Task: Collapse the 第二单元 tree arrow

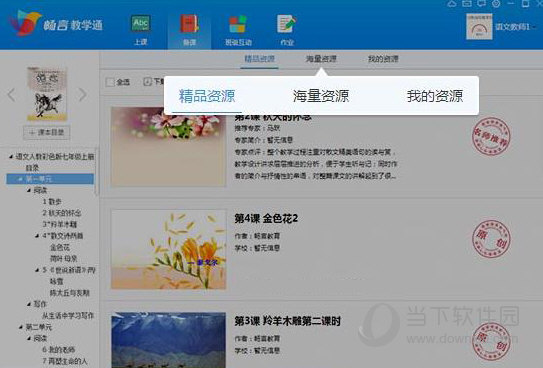Action: click(21, 327)
